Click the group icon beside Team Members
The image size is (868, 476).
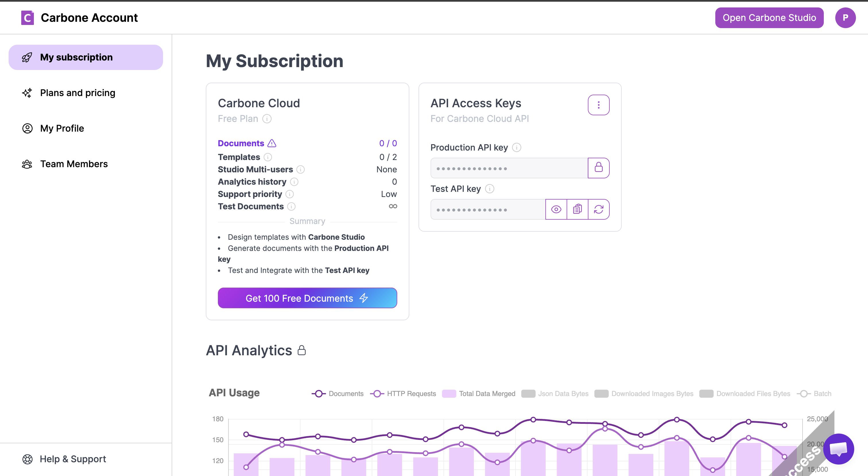tap(27, 164)
